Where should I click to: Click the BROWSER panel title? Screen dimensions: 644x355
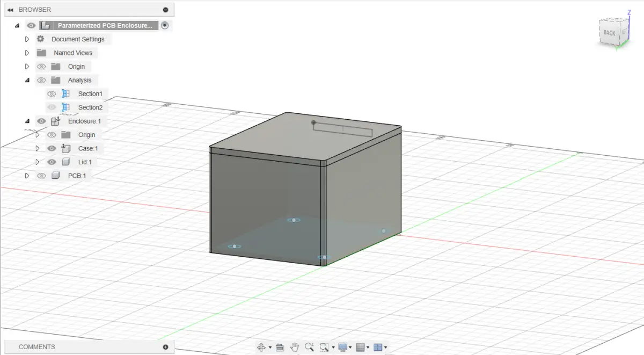coord(35,10)
